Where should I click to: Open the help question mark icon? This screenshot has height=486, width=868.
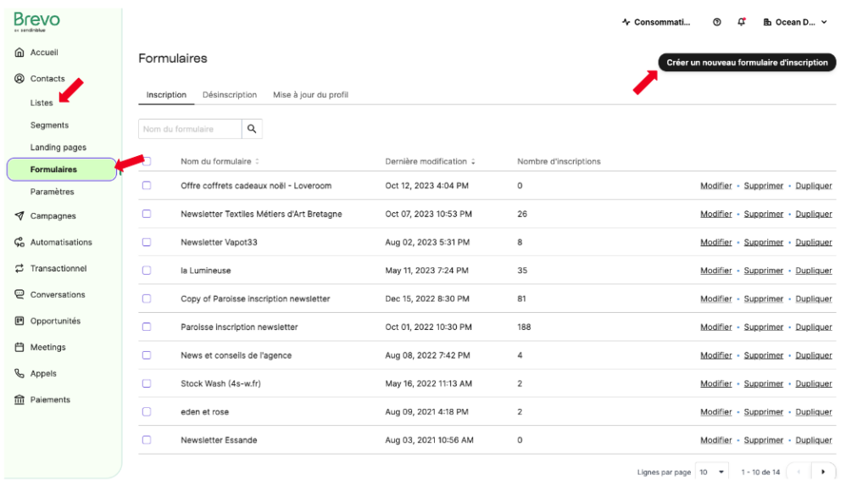coord(717,22)
